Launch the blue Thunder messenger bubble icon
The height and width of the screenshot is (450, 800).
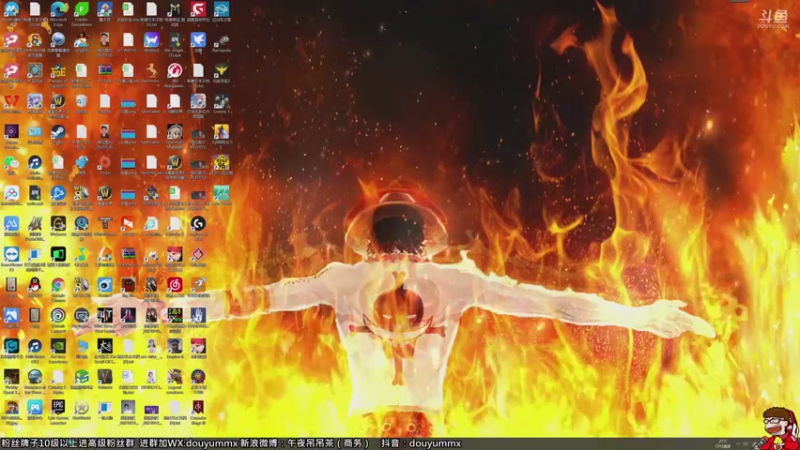pyautogui.click(x=58, y=40)
